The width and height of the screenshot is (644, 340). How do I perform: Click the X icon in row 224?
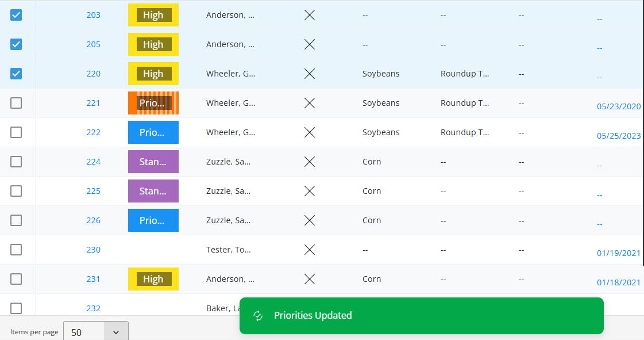click(310, 162)
